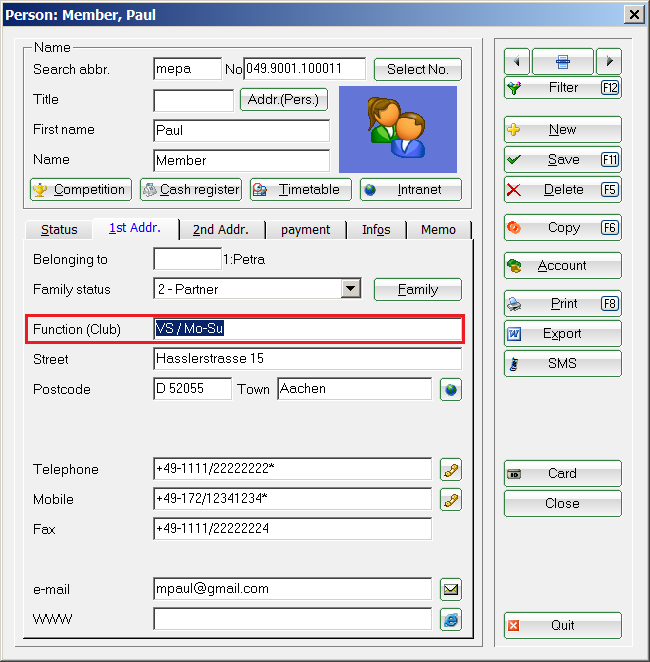Open the Infos tab

[376, 230]
